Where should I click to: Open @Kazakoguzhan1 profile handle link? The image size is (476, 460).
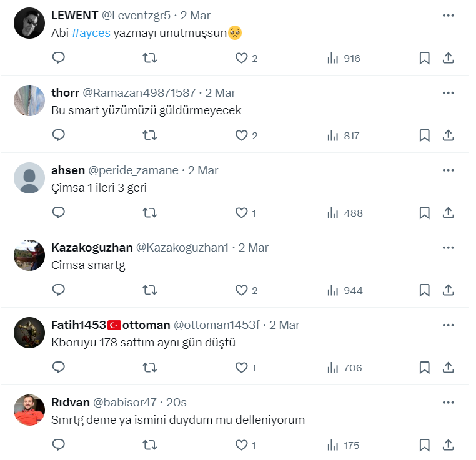coord(182,248)
